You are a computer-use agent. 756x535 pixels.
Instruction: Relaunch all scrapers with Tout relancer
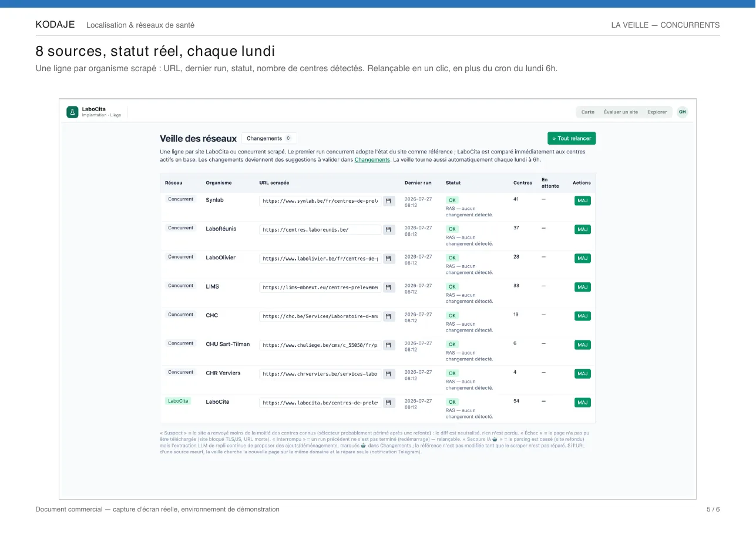572,139
